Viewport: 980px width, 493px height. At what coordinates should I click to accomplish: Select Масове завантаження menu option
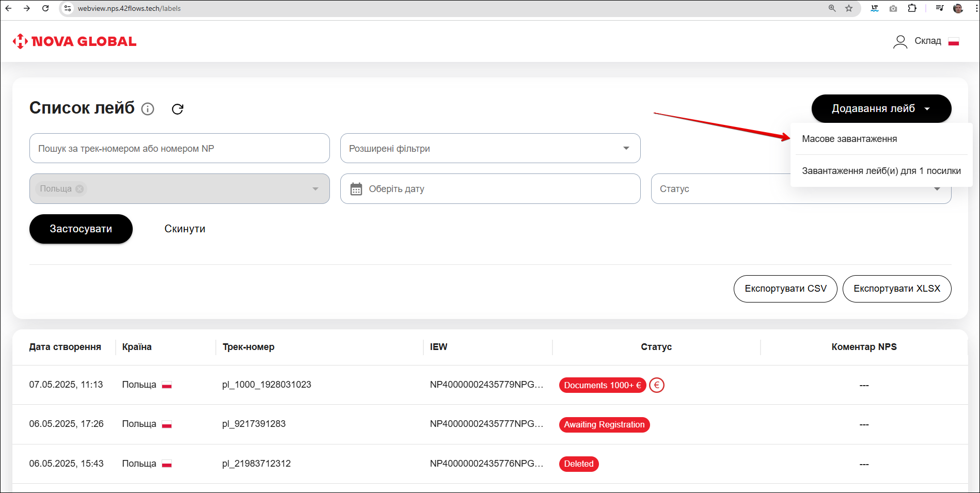tap(849, 139)
